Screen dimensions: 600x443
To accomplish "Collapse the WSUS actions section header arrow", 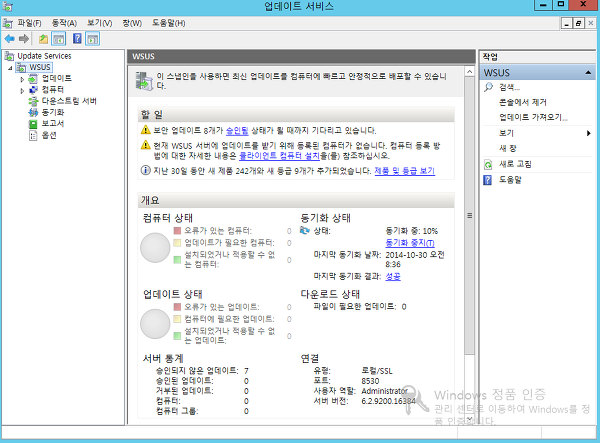I will tap(588, 72).
